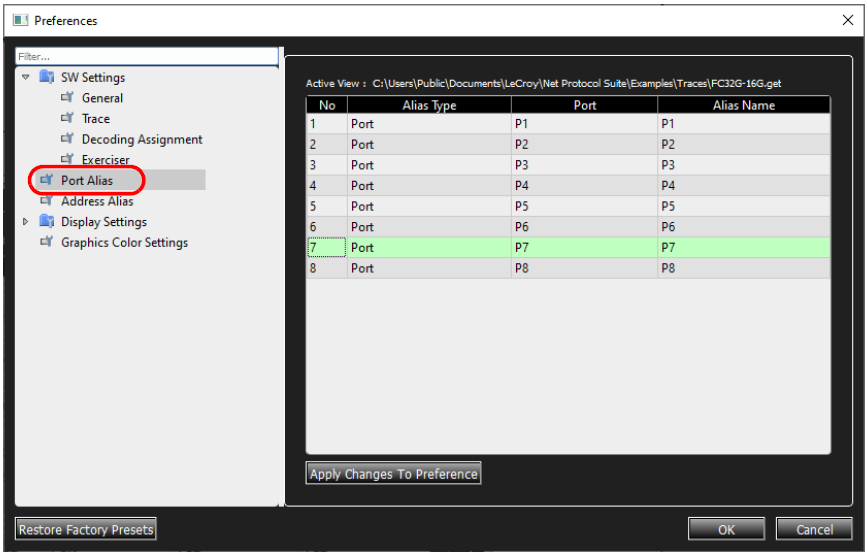The width and height of the screenshot is (866, 552).
Task: Open the Decoding Assignment settings page
Action: click(x=142, y=139)
